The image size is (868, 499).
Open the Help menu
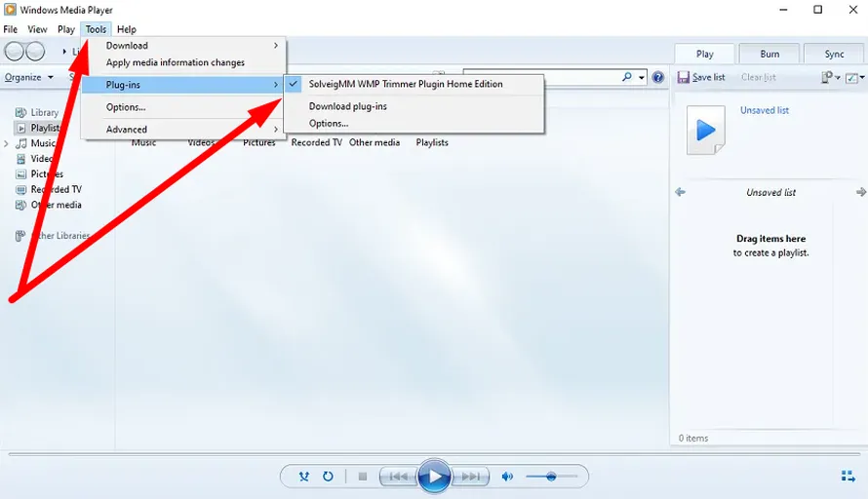click(x=126, y=29)
